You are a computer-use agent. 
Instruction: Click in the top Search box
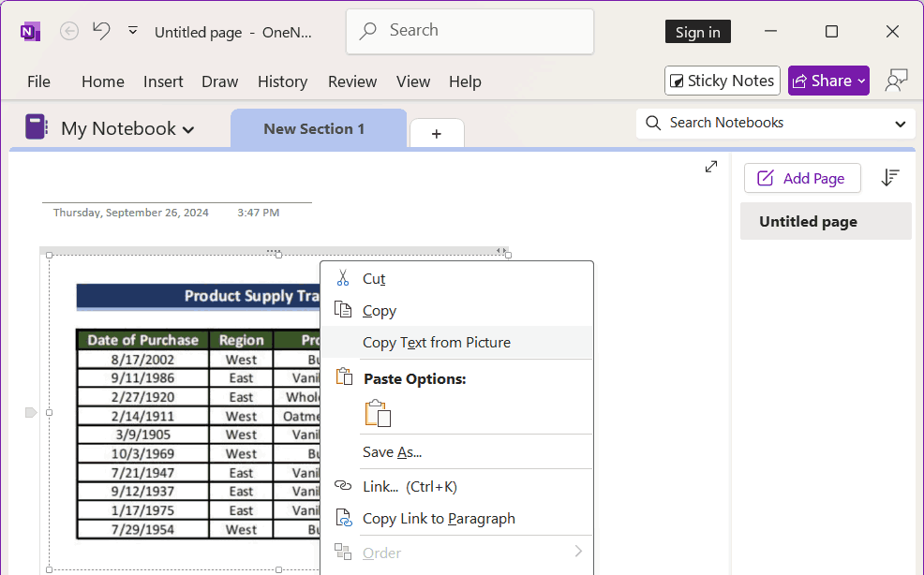(469, 31)
